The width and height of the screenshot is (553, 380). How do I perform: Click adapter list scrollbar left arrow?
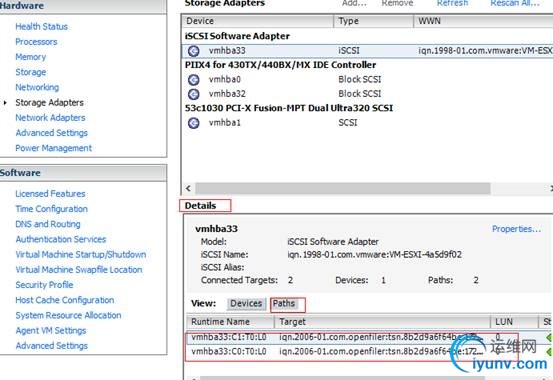188,188
